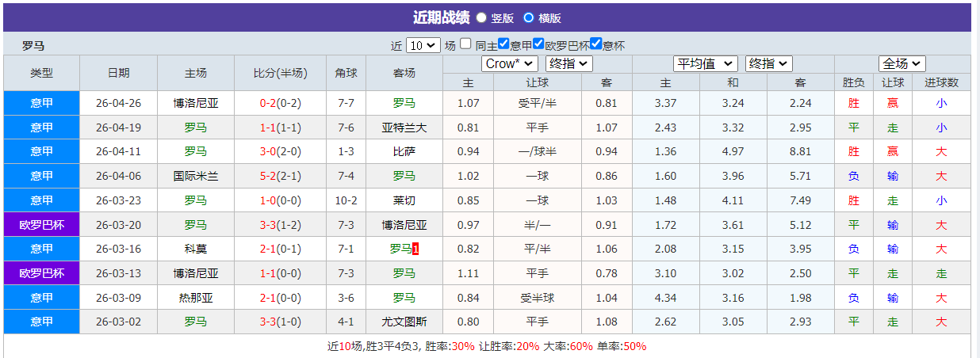980x358 pixels.
Task: Click away team 比萨
Action: point(404,151)
